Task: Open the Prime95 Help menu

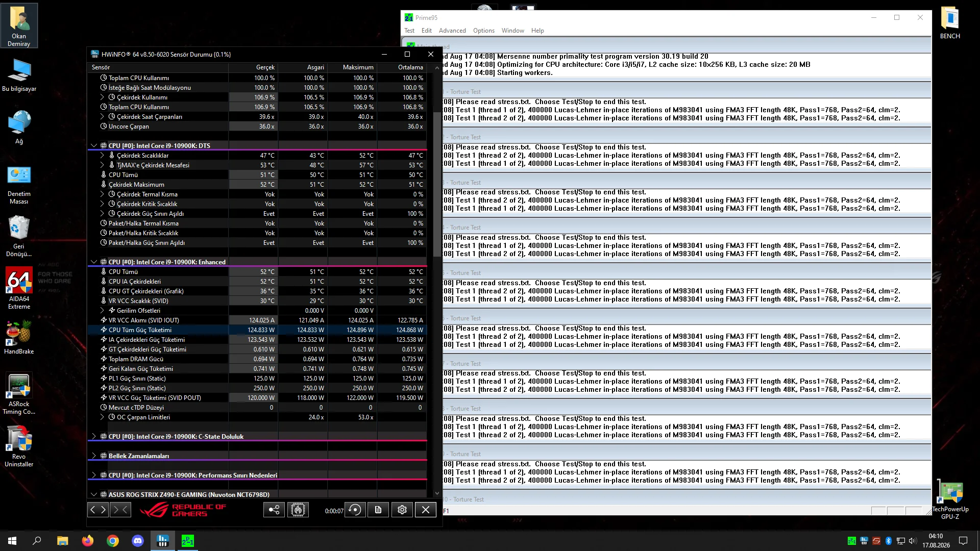Action: pos(537,31)
